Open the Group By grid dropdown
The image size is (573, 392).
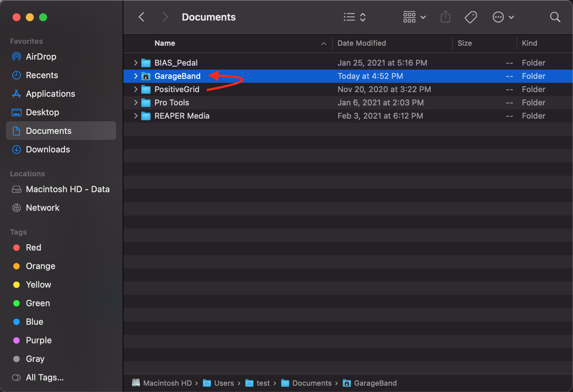click(x=414, y=17)
